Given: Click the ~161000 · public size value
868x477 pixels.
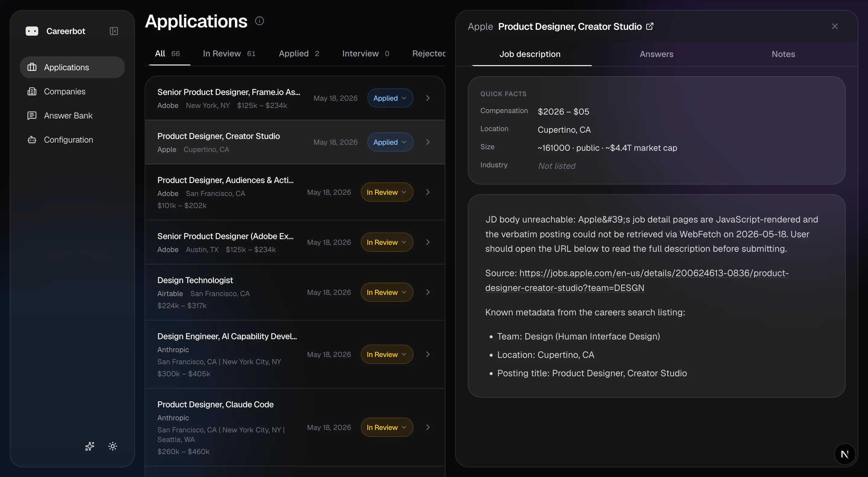Looking at the screenshot, I should click(x=607, y=148).
